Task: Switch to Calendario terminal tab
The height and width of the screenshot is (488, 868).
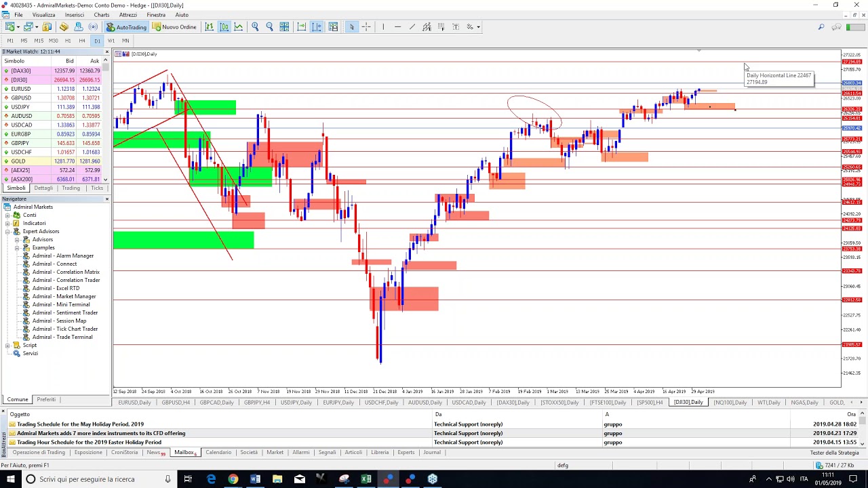Action: (x=218, y=452)
